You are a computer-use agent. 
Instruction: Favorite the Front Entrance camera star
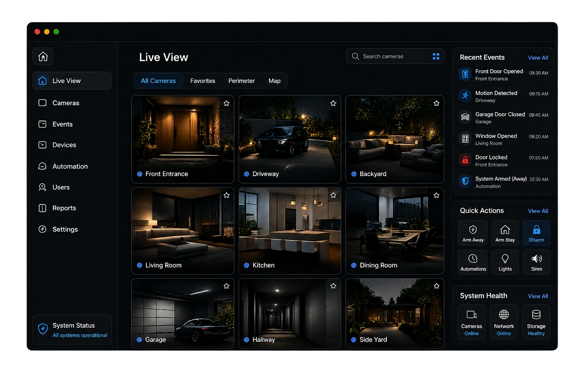tap(226, 104)
